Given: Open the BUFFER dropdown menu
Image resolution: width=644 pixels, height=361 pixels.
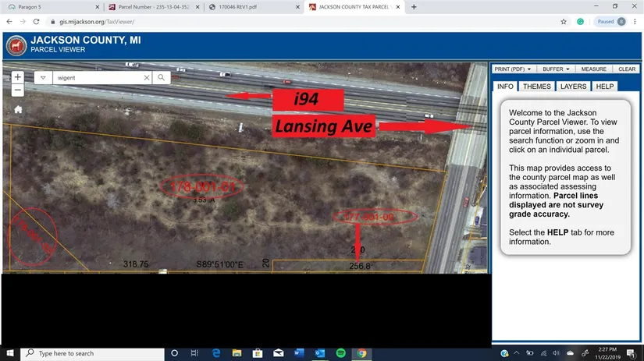Looking at the screenshot, I should tap(557, 69).
